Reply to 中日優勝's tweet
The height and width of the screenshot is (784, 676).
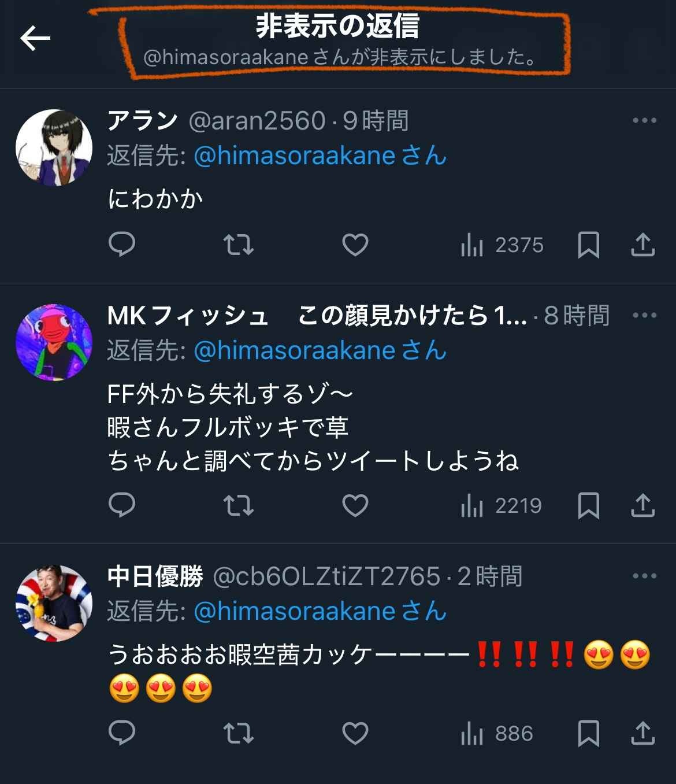[122, 733]
